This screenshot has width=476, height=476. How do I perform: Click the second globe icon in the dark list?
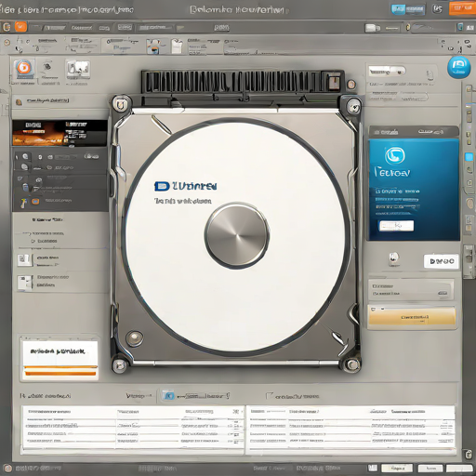pyautogui.click(x=24, y=167)
